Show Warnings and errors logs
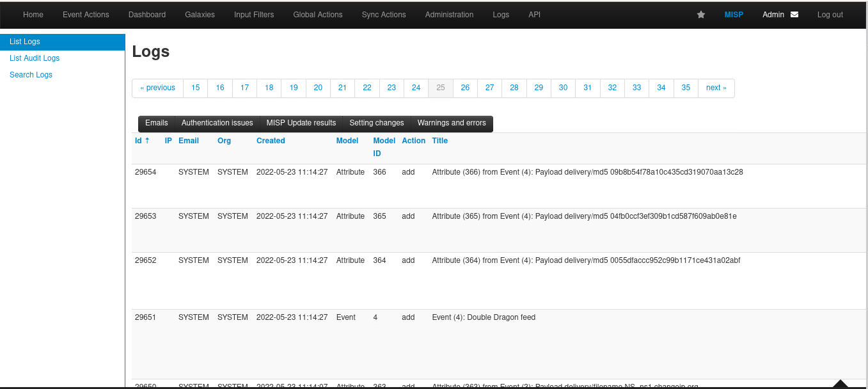868x389 pixels. (452, 123)
